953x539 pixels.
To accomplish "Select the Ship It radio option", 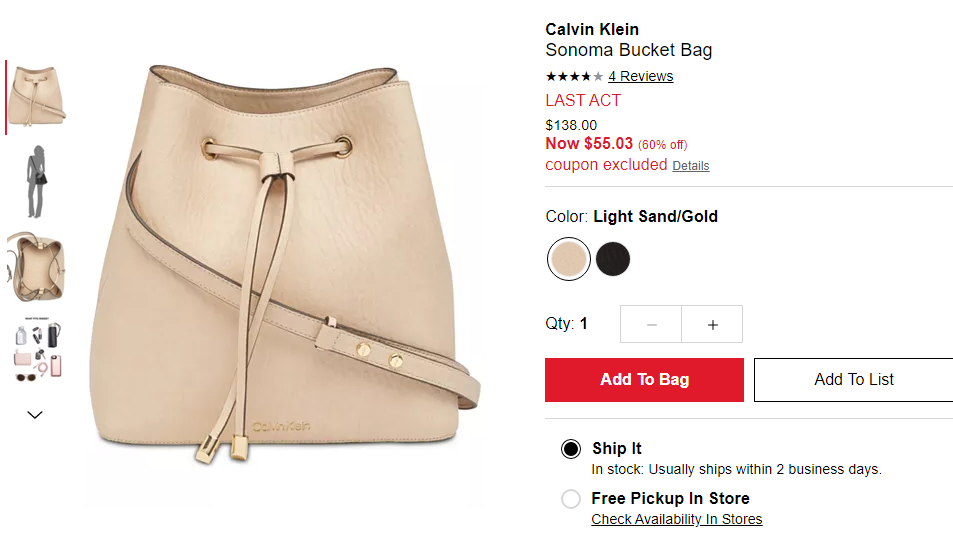I will tap(571, 449).
